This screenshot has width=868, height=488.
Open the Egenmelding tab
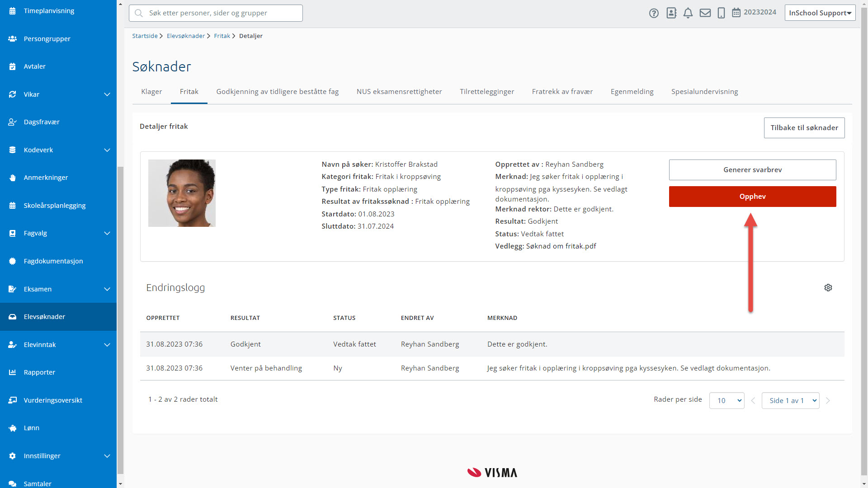pos(632,92)
